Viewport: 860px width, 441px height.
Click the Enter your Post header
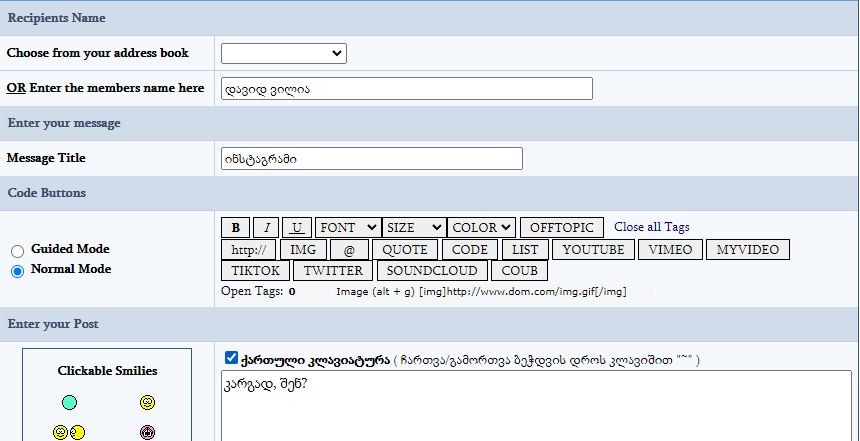click(x=53, y=324)
